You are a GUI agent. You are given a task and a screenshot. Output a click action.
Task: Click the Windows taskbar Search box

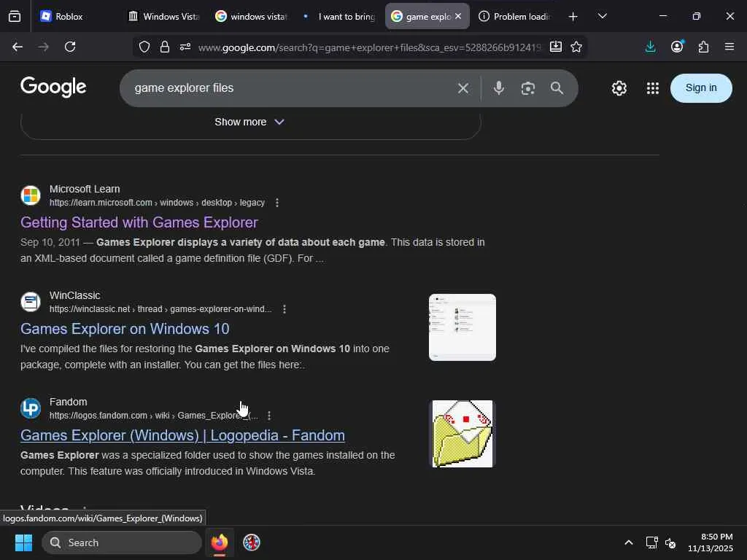pyautogui.click(x=122, y=542)
